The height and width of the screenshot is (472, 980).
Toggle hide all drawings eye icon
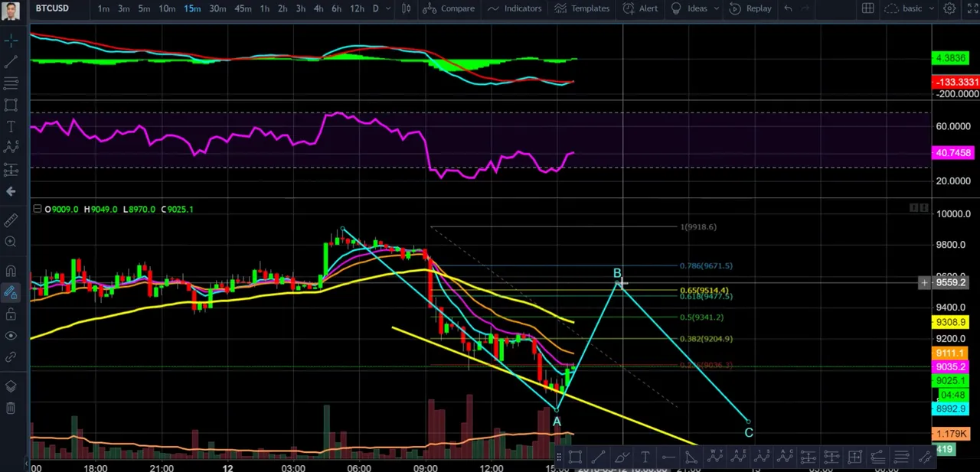pos(11,335)
